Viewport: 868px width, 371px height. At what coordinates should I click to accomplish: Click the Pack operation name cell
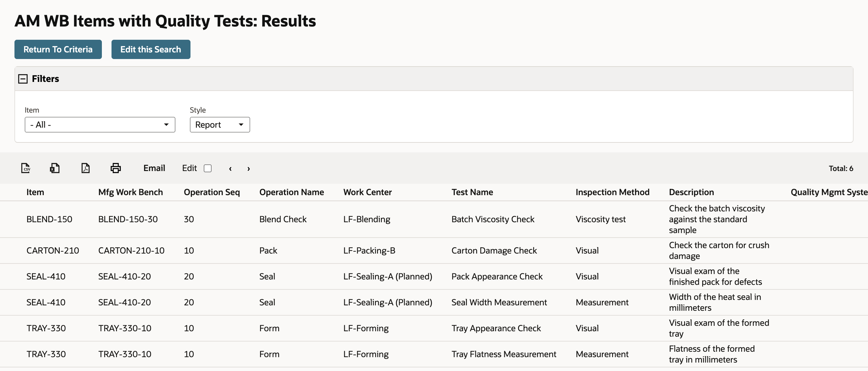coord(268,251)
